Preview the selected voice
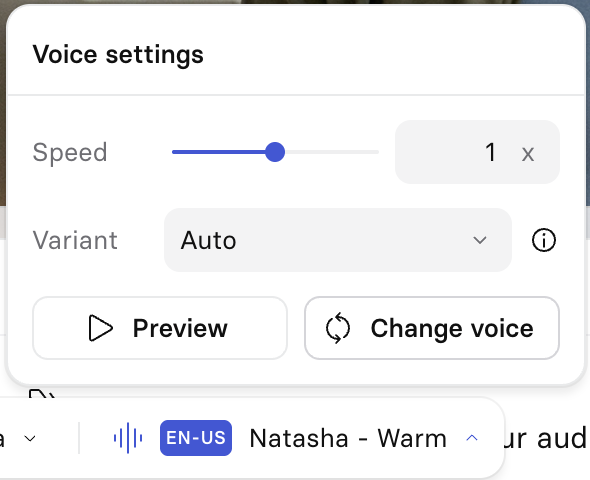Viewport: 590px width, 480px height. [160, 328]
